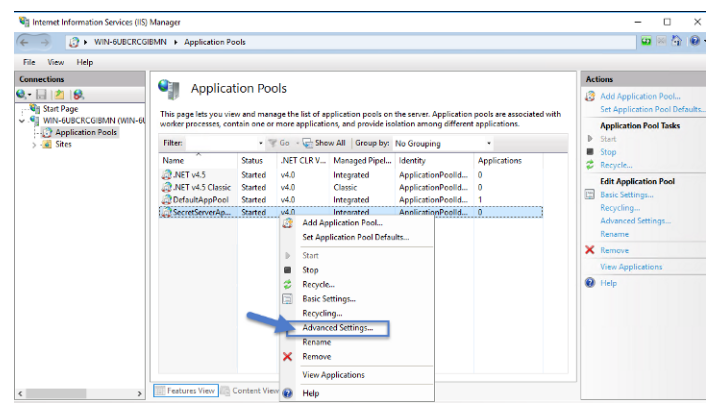The height and width of the screenshot is (412, 722).
Task: Click the Forward navigation arrow
Action: [44, 42]
